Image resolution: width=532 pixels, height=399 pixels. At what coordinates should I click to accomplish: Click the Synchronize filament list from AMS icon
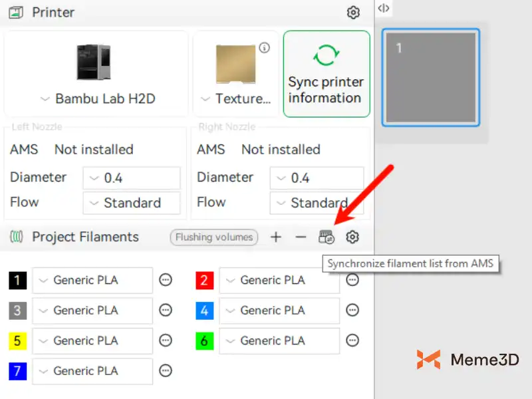(327, 237)
